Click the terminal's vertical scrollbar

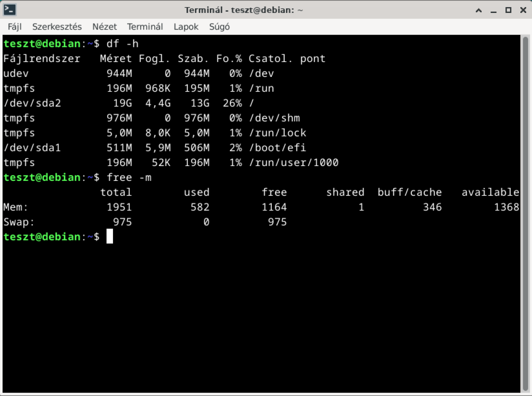click(x=525, y=208)
